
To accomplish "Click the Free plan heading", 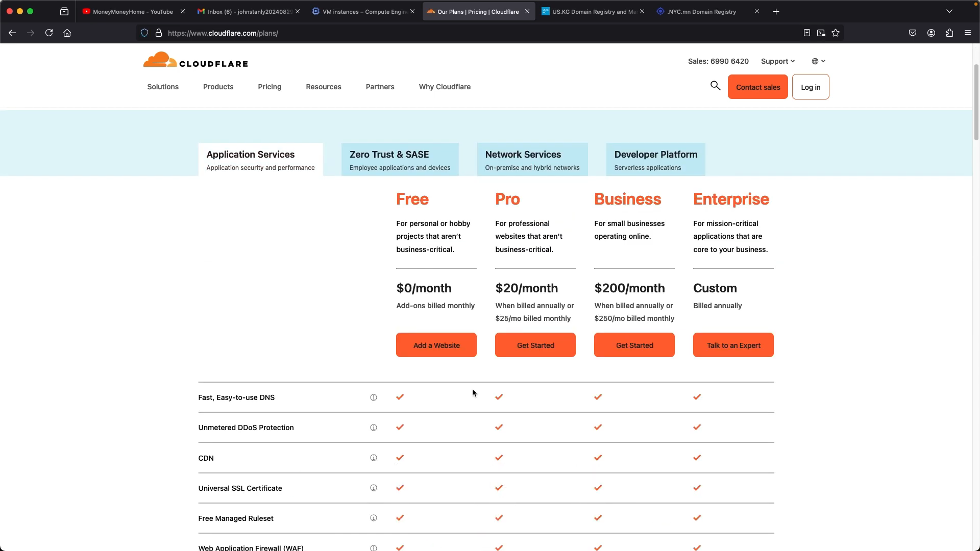I will [412, 199].
